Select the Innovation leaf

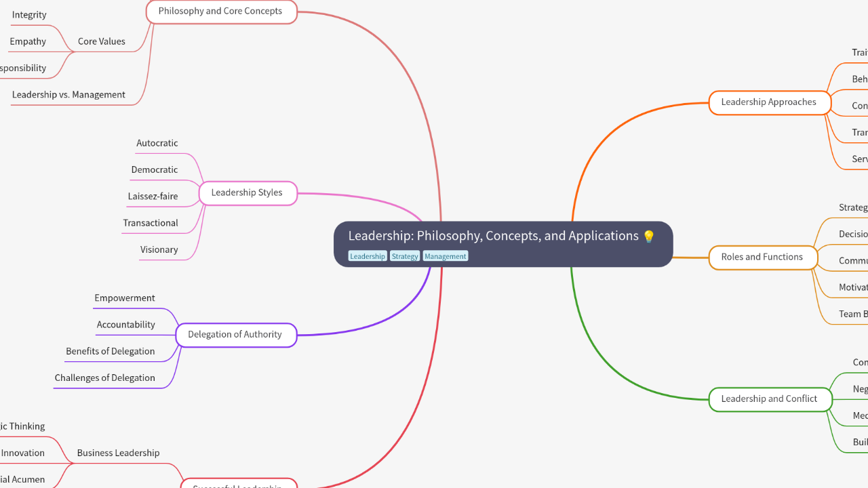coord(23,453)
